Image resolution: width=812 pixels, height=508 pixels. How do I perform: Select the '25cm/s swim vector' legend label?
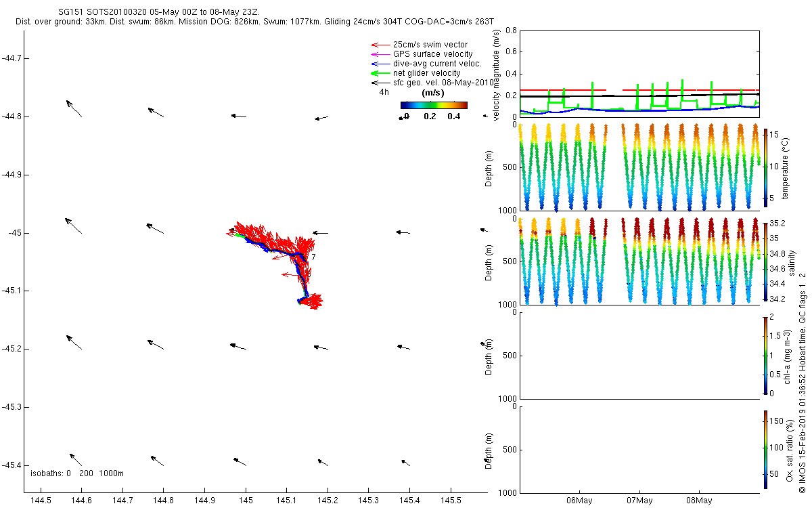(430, 45)
